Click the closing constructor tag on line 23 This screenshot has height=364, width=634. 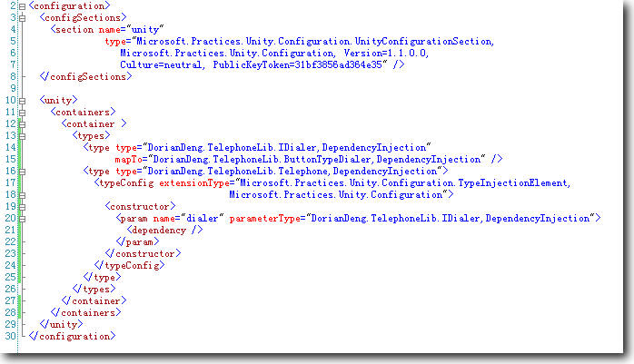143,253
